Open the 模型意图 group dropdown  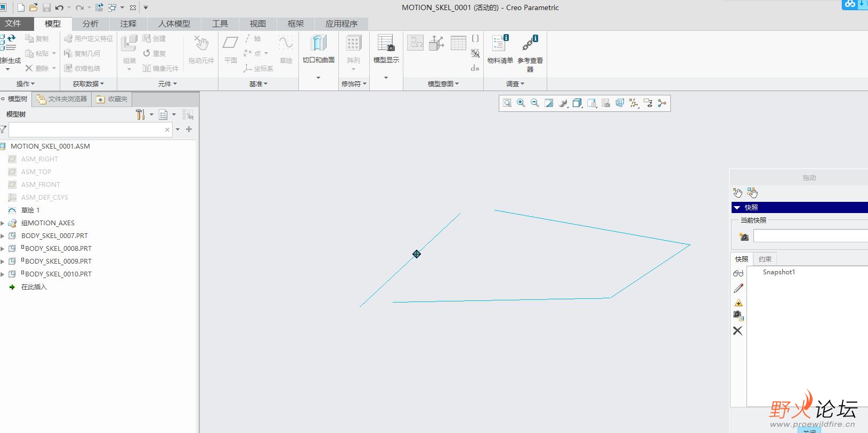point(443,84)
